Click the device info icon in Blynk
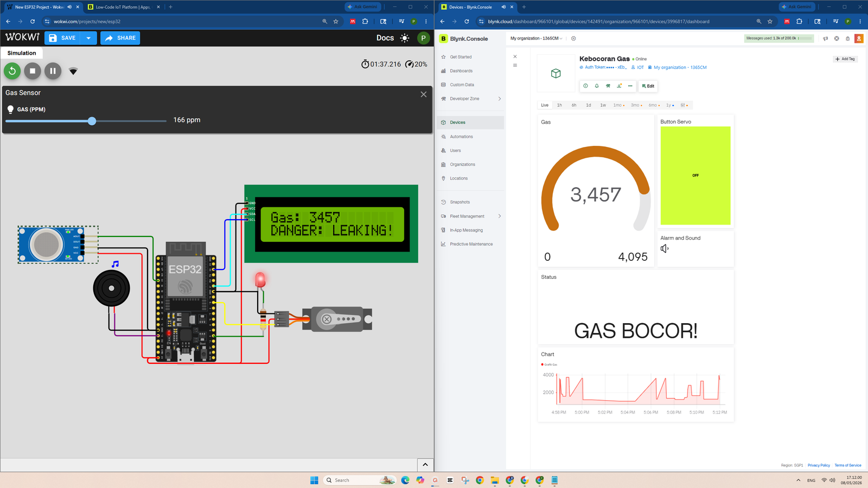 coord(585,86)
